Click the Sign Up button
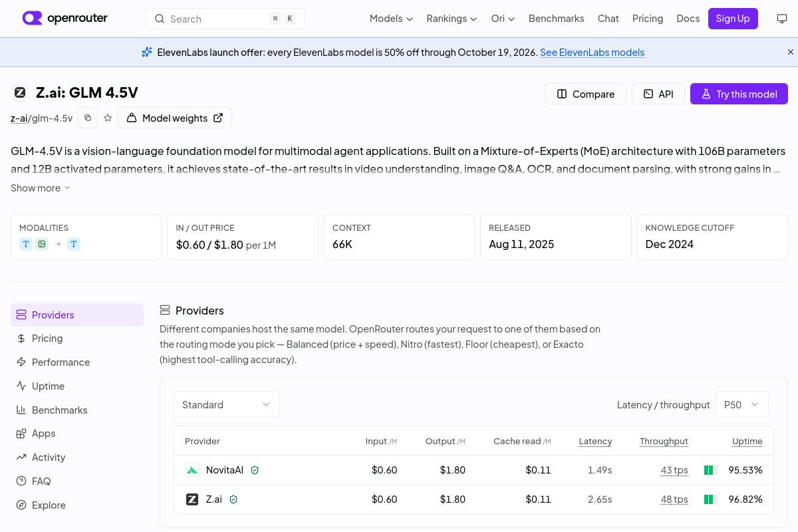This screenshot has width=798, height=532. pyautogui.click(x=733, y=19)
